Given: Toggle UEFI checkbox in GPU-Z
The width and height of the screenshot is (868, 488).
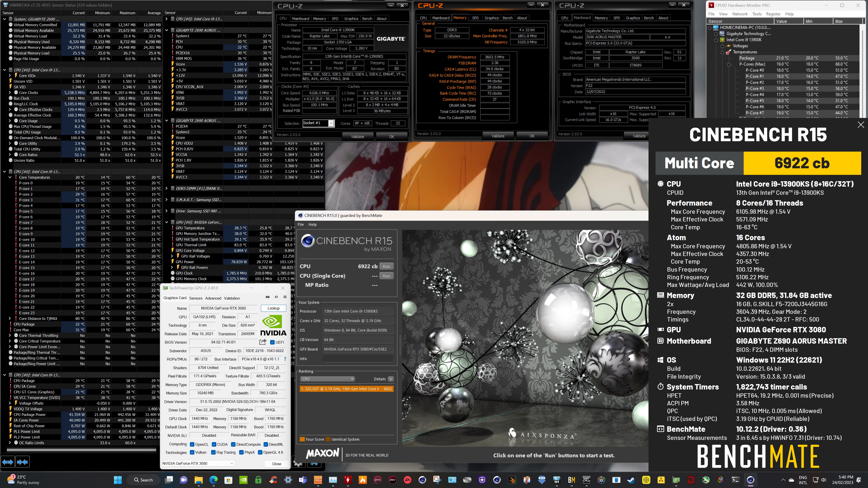Looking at the screenshot, I should coord(272,342).
